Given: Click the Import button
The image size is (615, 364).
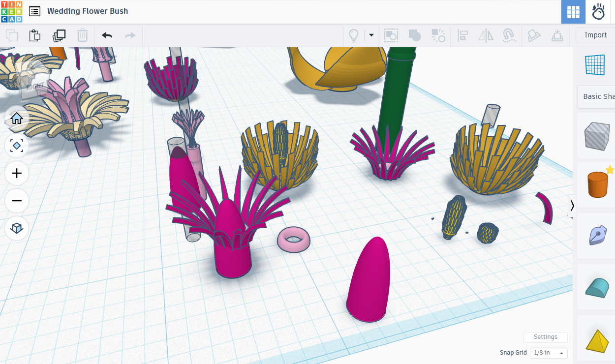Looking at the screenshot, I should click(x=595, y=35).
